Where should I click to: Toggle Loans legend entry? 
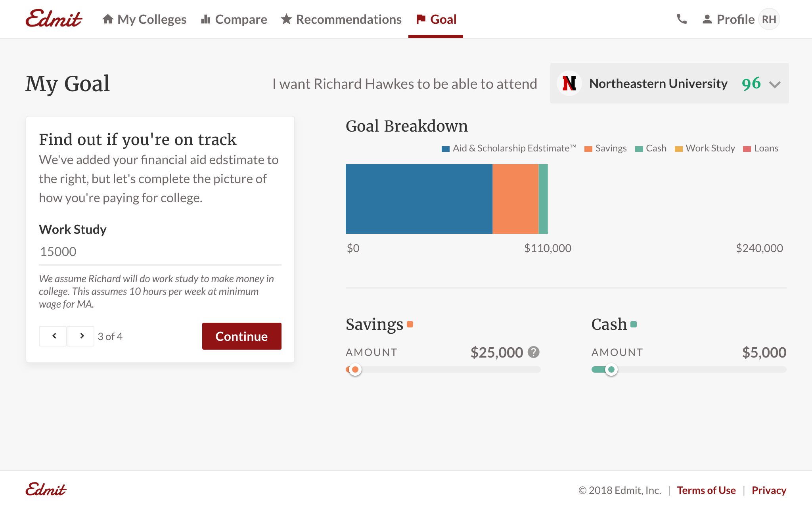760,148
